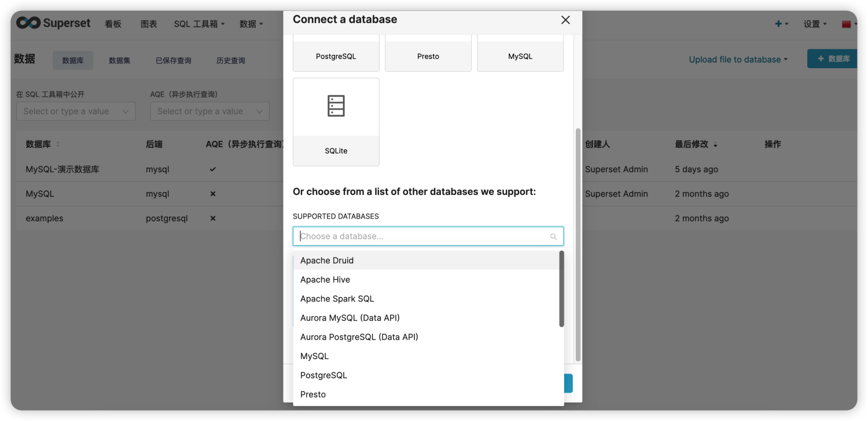Switch to the 数据库 tab
This screenshot has width=868, height=421.
point(73,60)
